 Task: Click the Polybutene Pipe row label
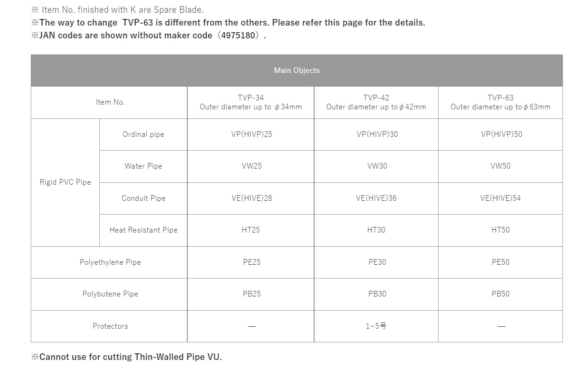110,294
